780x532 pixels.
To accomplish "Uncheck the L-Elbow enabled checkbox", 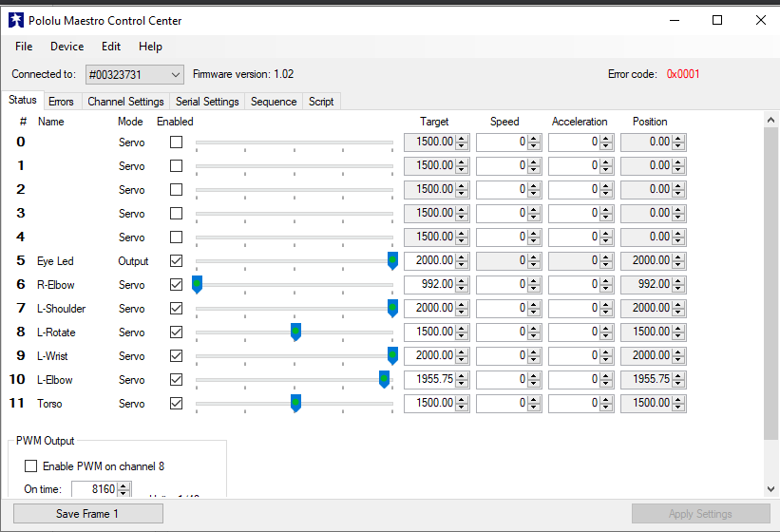I will pyautogui.click(x=176, y=379).
